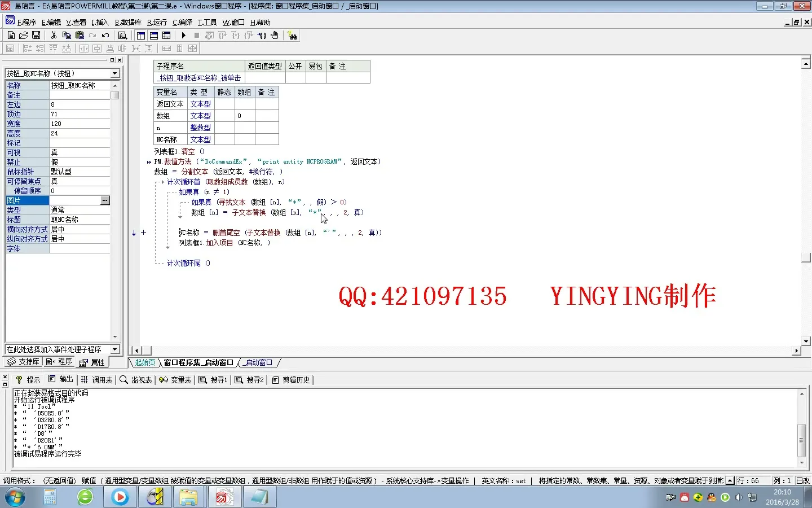Click the hand icon in the toolbar
This screenshot has height=508, width=812.
click(275, 35)
